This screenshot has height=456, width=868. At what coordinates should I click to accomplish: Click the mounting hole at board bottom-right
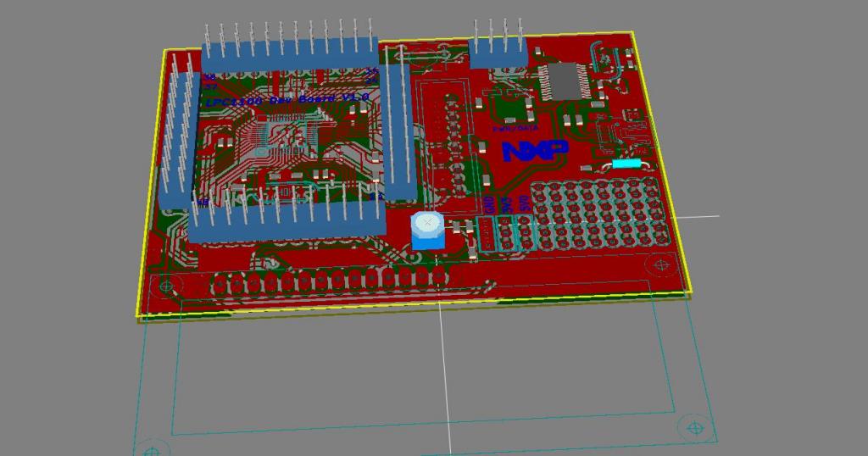point(661,265)
